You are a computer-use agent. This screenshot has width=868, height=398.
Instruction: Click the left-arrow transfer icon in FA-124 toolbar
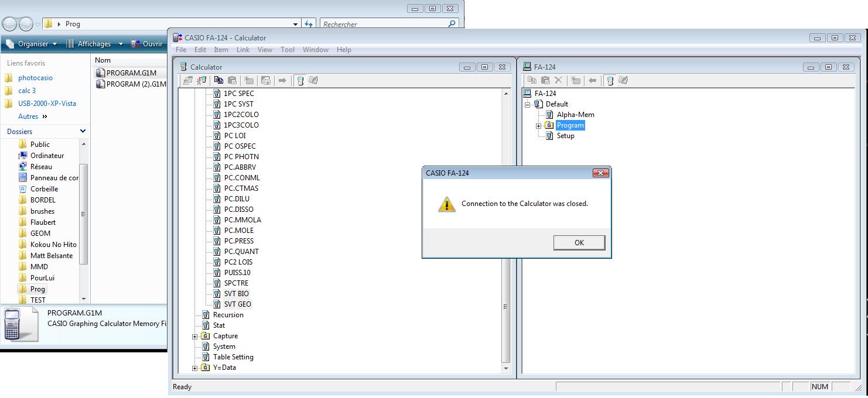pos(592,80)
